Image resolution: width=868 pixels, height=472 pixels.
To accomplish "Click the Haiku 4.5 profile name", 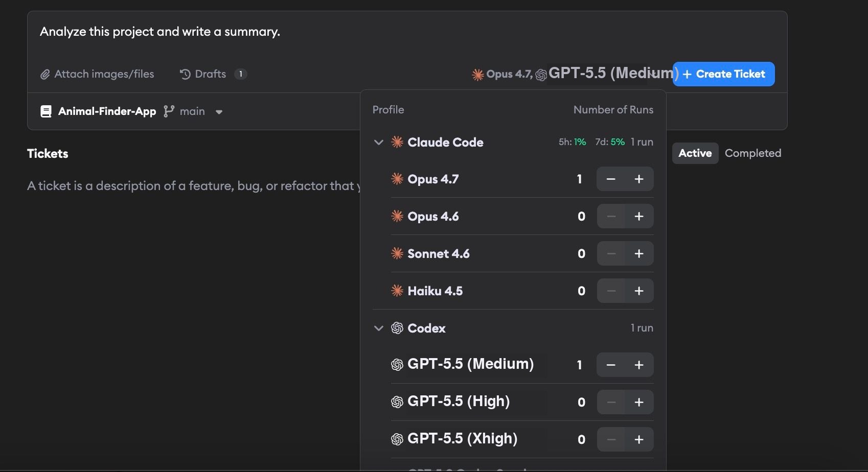I will coord(435,291).
